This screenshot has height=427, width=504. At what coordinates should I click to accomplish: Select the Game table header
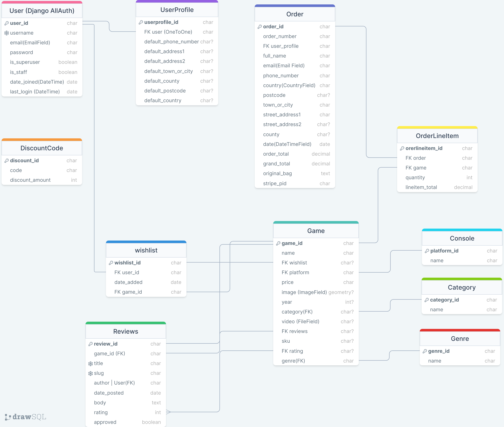click(x=316, y=231)
